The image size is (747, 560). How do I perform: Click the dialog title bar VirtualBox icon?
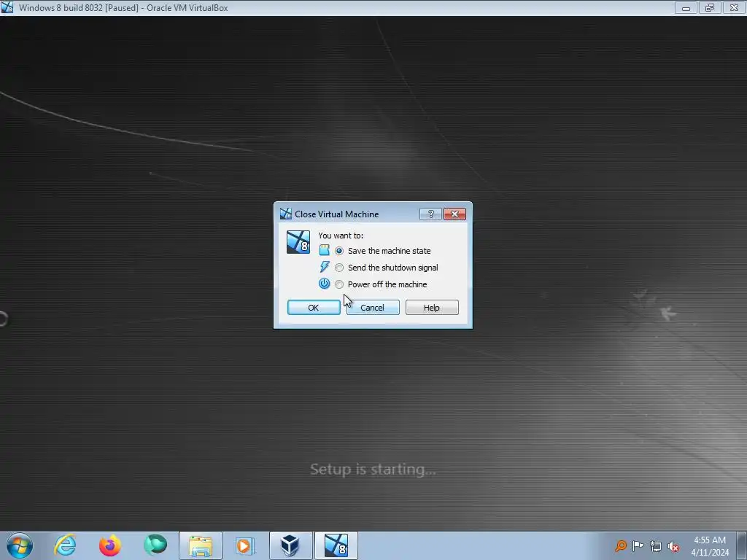[x=286, y=214]
